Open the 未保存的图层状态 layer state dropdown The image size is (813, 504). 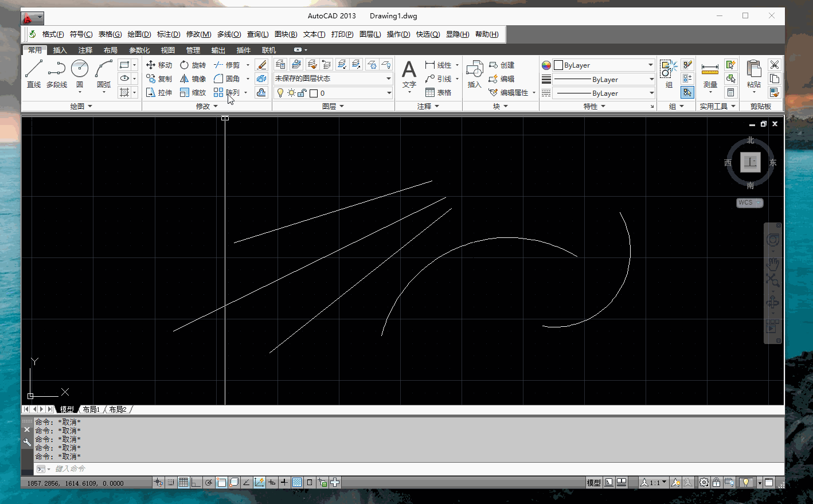point(333,79)
